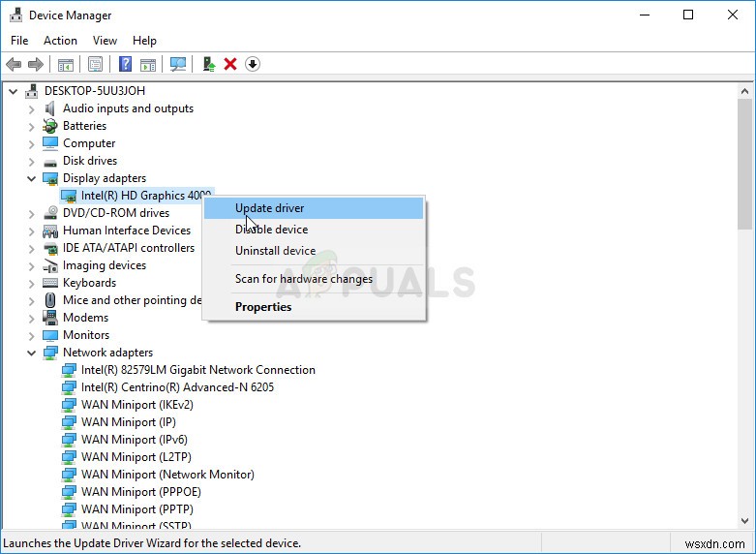Maximize the Device Manager window
This screenshot has width=756, height=554.
click(x=688, y=15)
